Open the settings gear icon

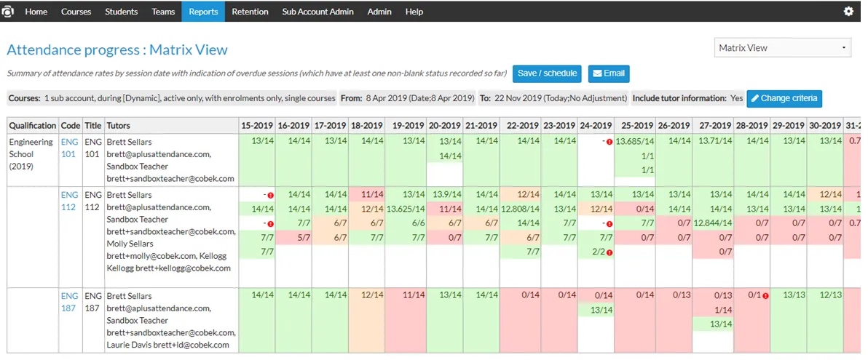click(x=848, y=11)
